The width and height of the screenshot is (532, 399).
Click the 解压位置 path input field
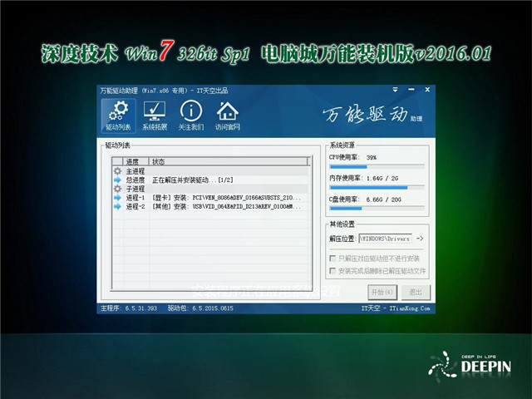[386, 239]
